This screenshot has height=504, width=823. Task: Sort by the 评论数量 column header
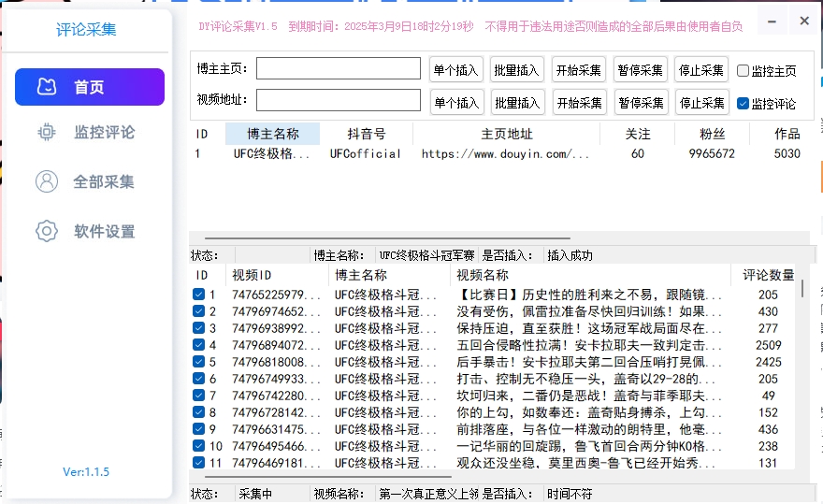click(x=768, y=275)
